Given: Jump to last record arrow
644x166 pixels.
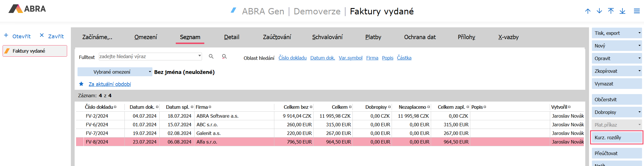Looking at the screenshot, I should [622, 11].
